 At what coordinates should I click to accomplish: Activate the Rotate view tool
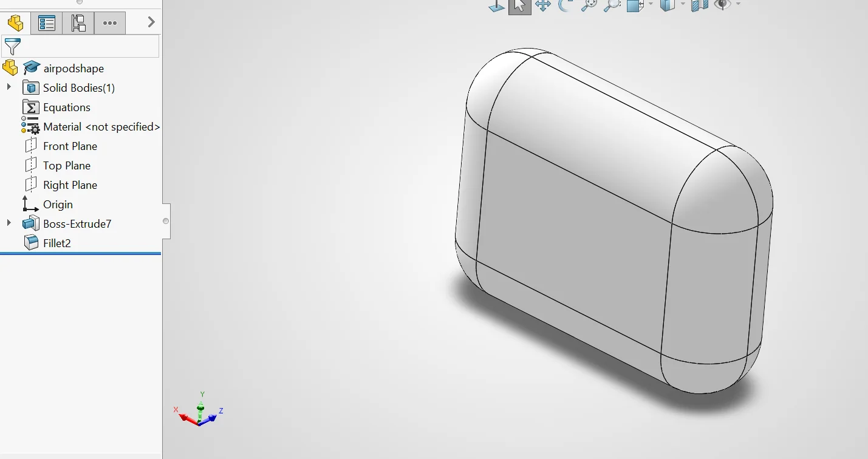point(566,5)
